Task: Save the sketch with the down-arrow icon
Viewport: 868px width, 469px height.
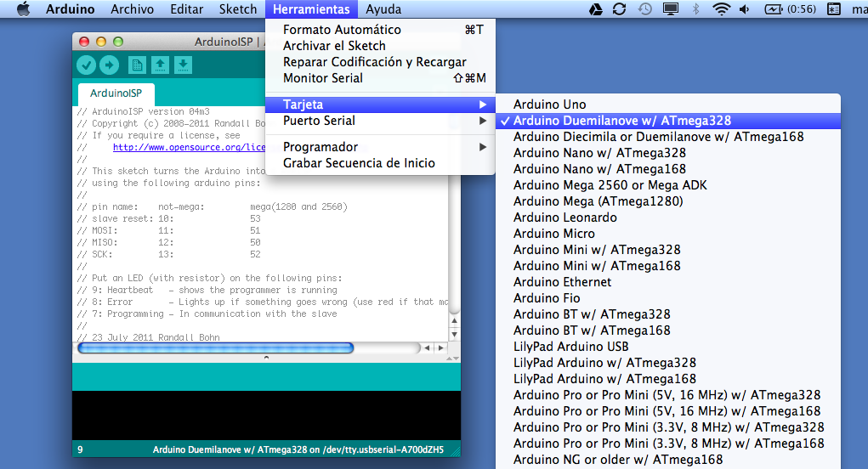Action: click(183, 65)
